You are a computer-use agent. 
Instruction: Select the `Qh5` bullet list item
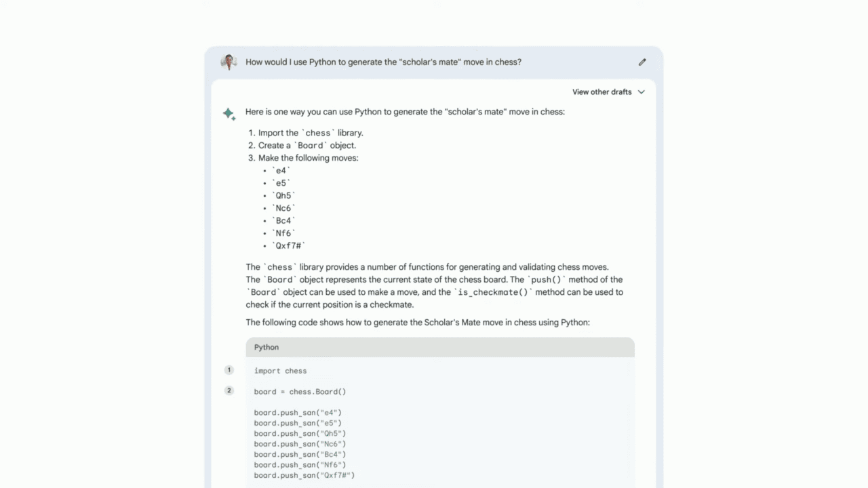point(283,195)
